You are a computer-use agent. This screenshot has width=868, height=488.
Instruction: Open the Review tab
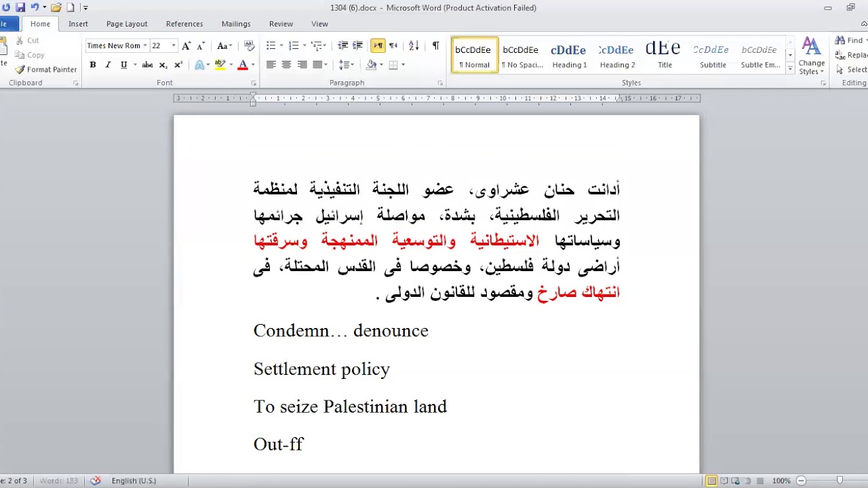pyautogui.click(x=281, y=24)
